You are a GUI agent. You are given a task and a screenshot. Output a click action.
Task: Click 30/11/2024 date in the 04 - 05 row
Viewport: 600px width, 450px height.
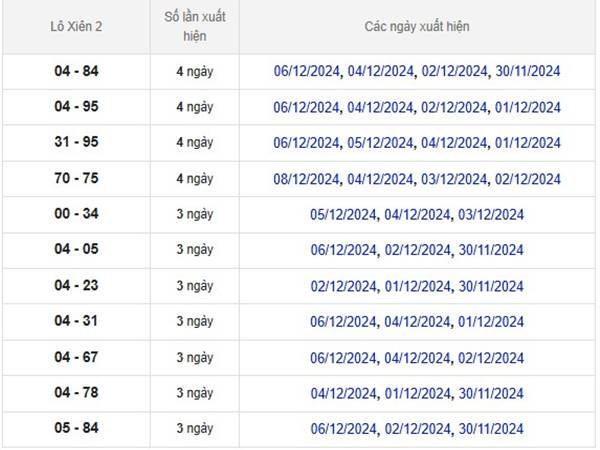(x=491, y=250)
